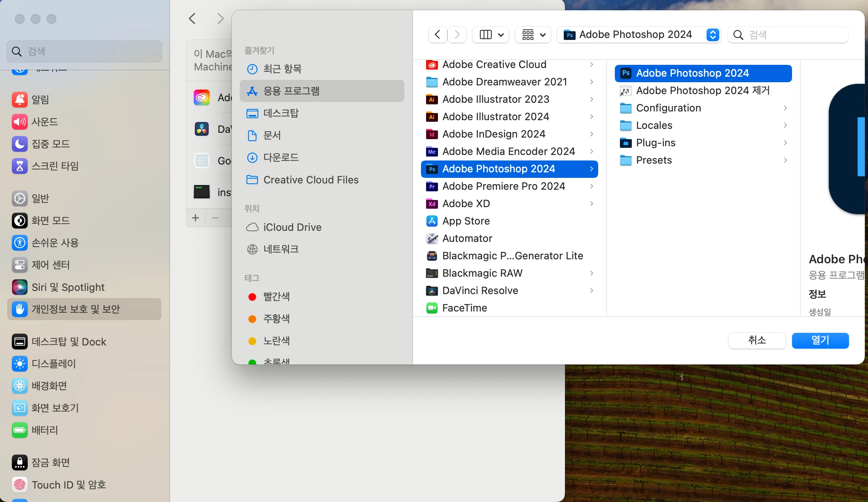Open the item grouping options dropdown
This screenshot has width=868, height=502.
coord(533,35)
